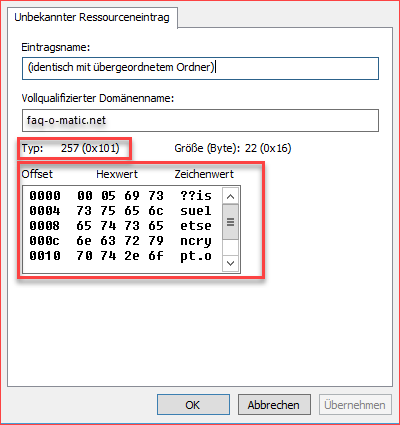Select the hex row at offset 0004
The image size is (400, 425).
(x=121, y=211)
